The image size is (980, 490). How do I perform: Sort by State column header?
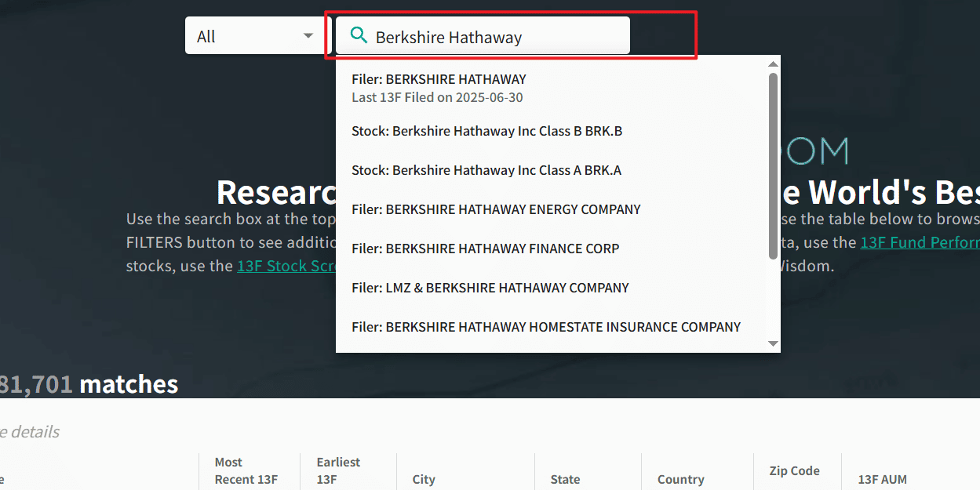pyautogui.click(x=565, y=479)
